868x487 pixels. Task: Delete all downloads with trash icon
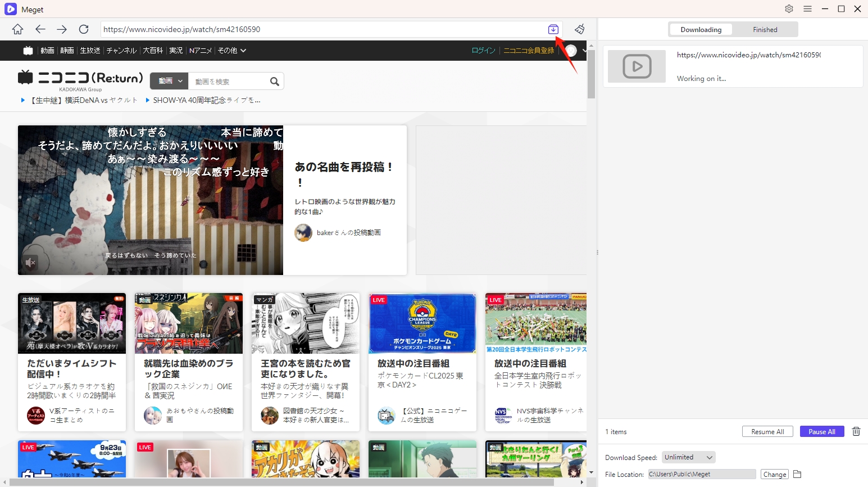856,431
